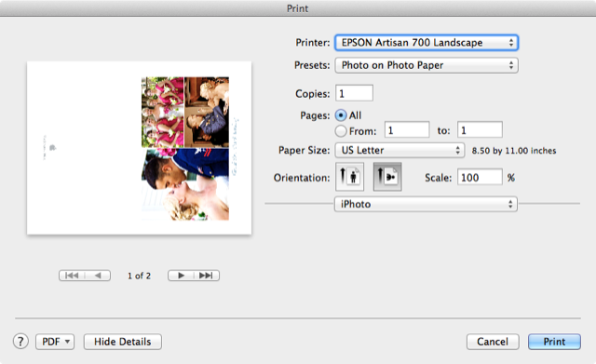Image resolution: width=596 pixels, height=364 pixels.
Task: Click the 'to' page number field
Action: 480,130
